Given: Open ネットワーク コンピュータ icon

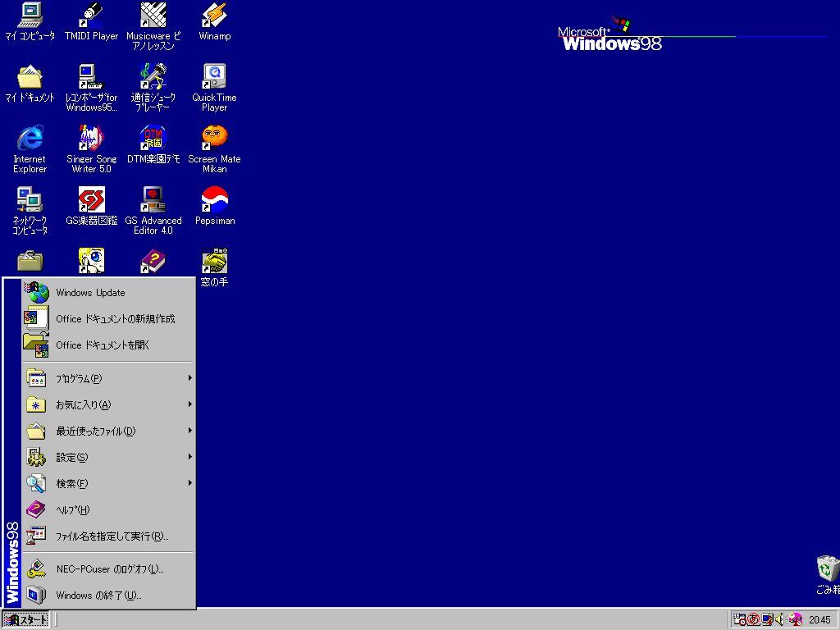Looking at the screenshot, I should [30, 211].
